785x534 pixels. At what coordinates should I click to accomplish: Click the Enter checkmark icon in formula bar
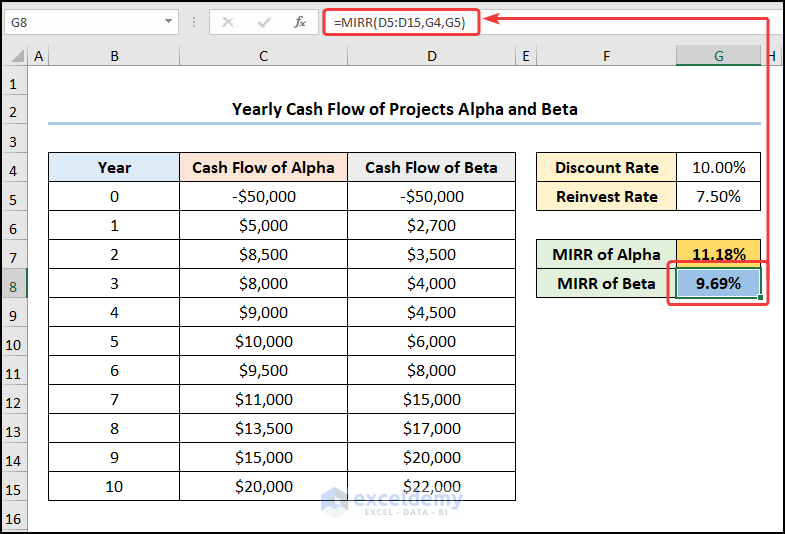tap(264, 21)
